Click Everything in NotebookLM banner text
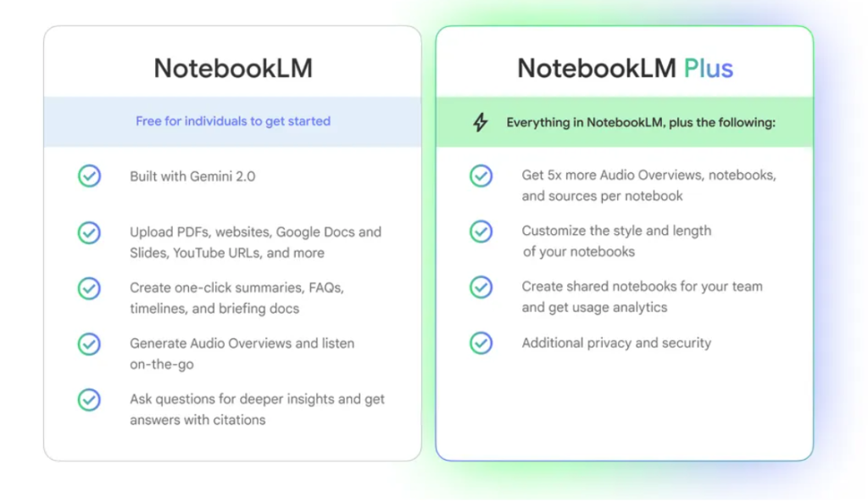The width and height of the screenshot is (868, 503). click(x=641, y=122)
